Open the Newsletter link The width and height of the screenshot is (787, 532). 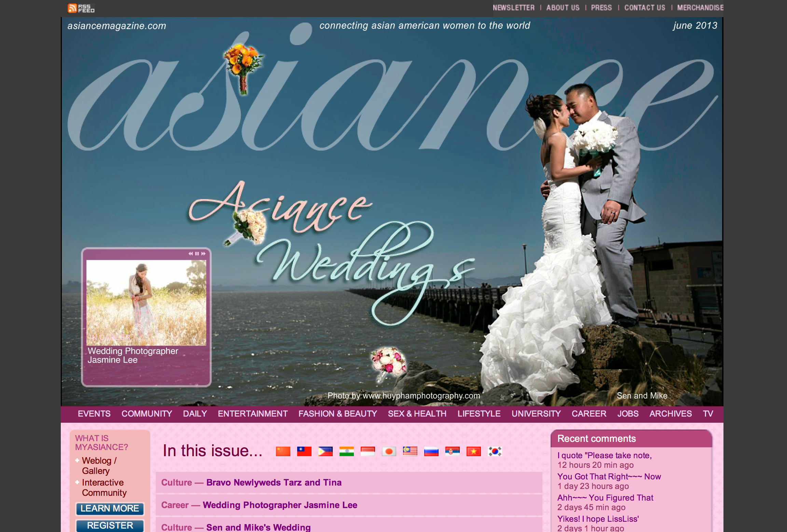pos(513,8)
